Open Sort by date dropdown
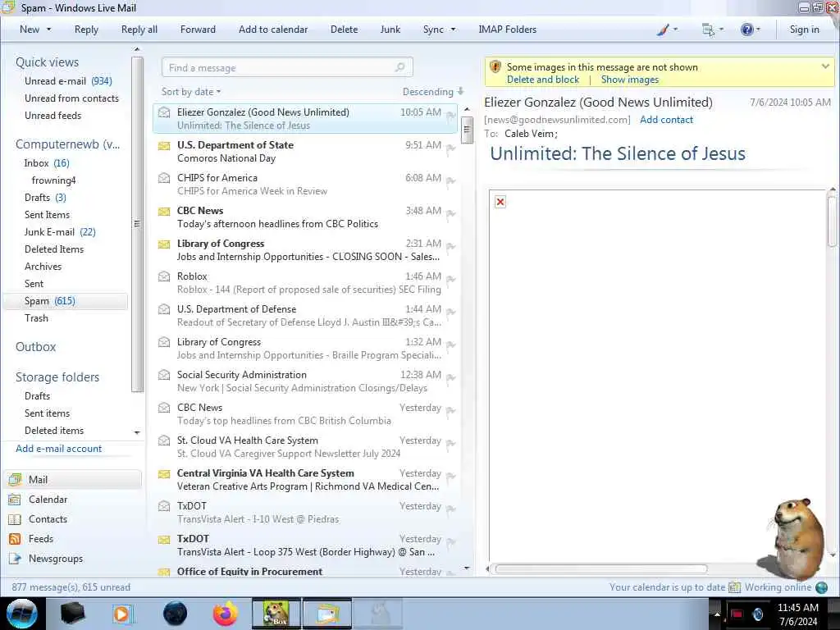Screen dimensions: 840x630 [x=191, y=92]
